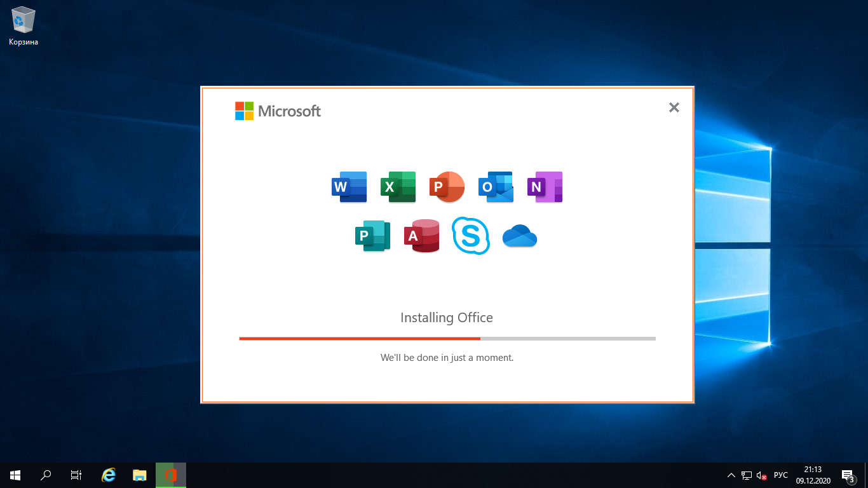Click the PowerPoint icon in installer
The height and width of the screenshot is (488, 868).
pyautogui.click(x=447, y=187)
